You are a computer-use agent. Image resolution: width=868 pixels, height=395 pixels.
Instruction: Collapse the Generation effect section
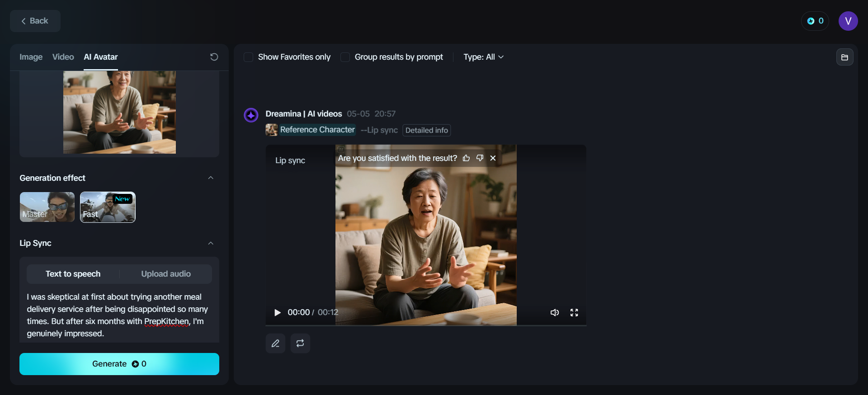coord(211,178)
